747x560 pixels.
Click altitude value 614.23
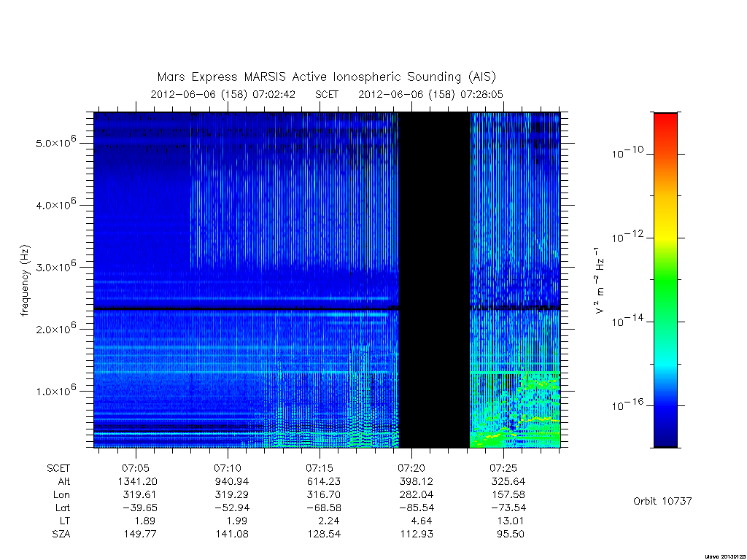[324, 481]
